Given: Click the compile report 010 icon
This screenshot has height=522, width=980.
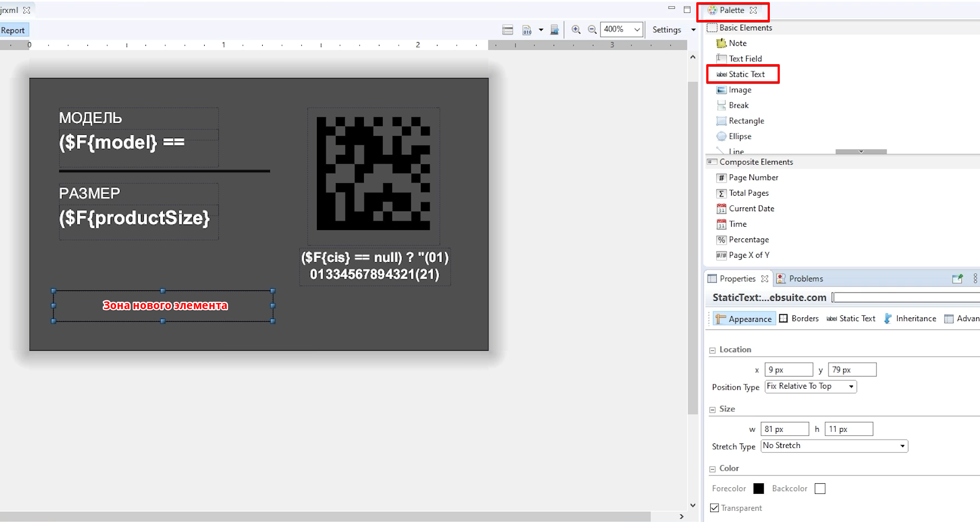Looking at the screenshot, I should 527,30.
